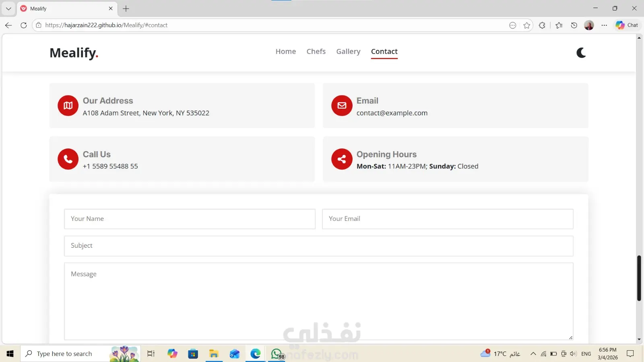Screen dimensions: 644x362
Task: Switch the ENG input language
Action: pos(586,354)
